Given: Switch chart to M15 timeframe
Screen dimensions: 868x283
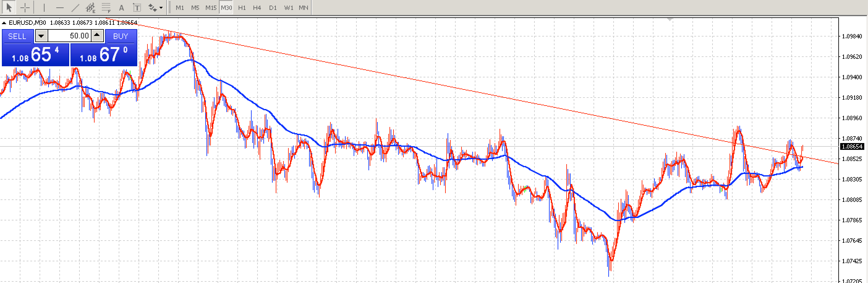Looking at the screenshot, I should point(211,7).
